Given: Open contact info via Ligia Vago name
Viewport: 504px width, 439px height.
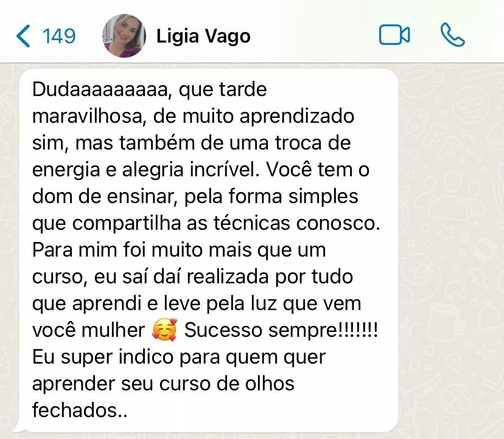Looking at the screenshot, I should [203, 36].
